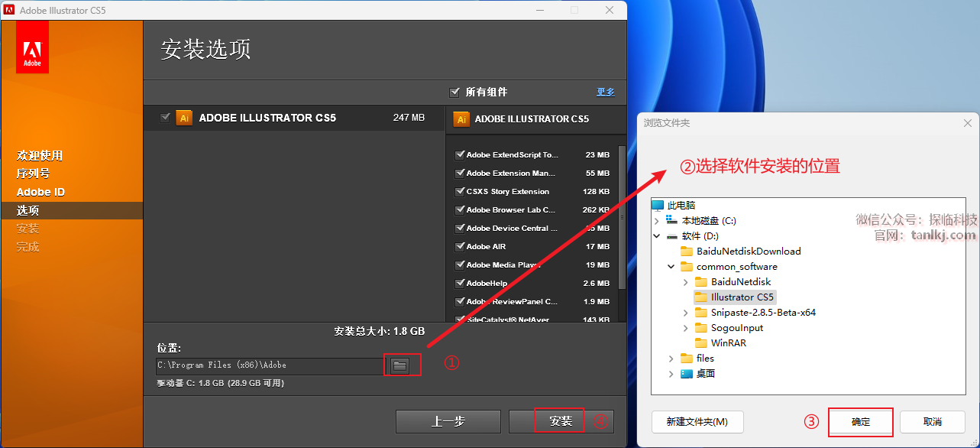Click 取消 in the browse folder dialog
The width and height of the screenshot is (980, 448).
[x=932, y=421]
